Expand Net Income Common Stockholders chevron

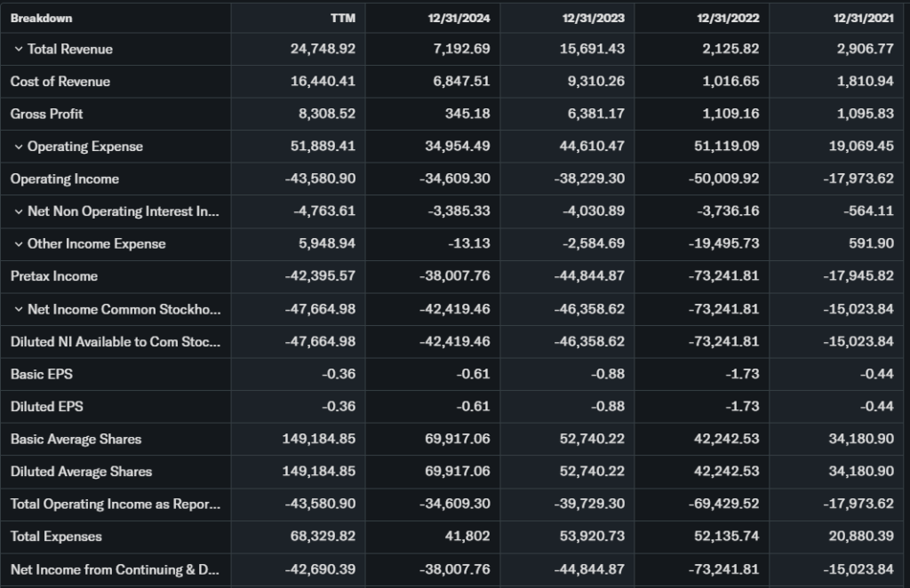(x=18, y=309)
